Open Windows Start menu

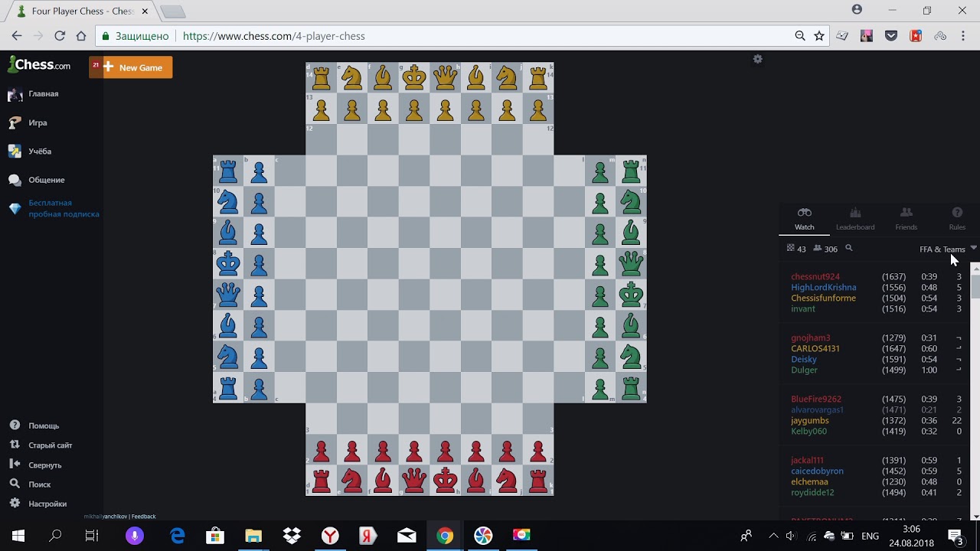(x=18, y=536)
